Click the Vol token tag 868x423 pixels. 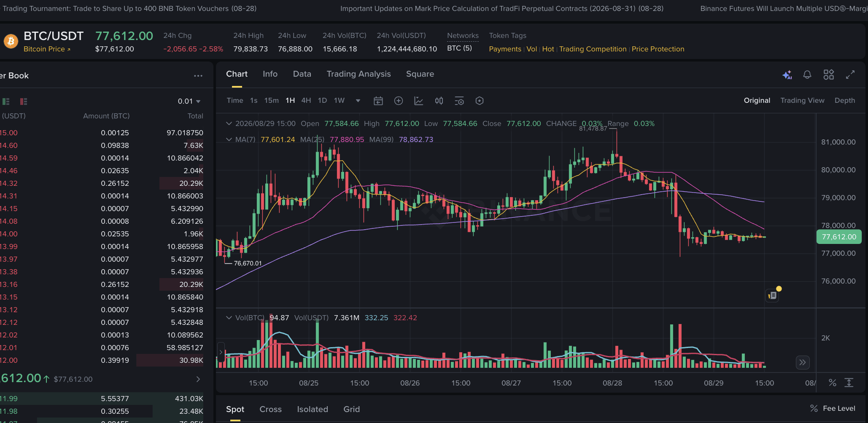pos(531,49)
